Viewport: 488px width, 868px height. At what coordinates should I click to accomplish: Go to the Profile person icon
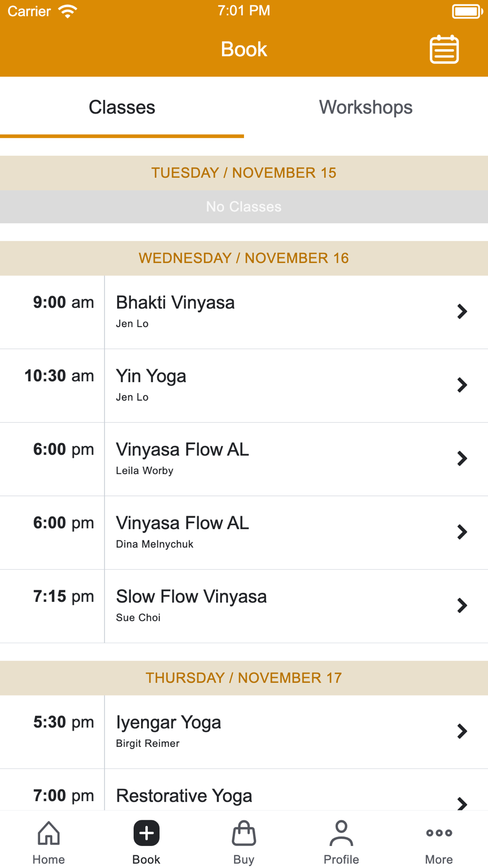tap(341, 833)
